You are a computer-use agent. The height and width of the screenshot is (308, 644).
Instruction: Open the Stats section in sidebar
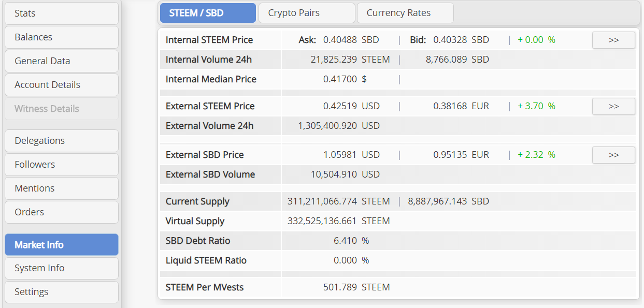(x=62, y=13)
